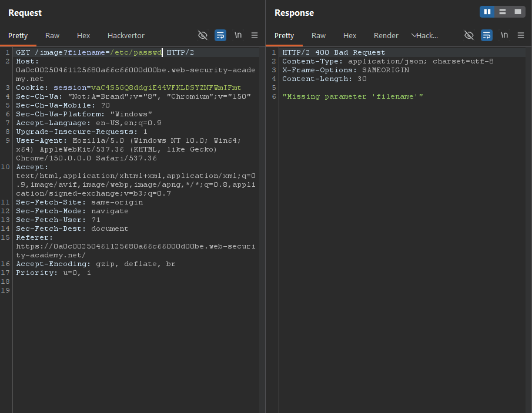Click the Sec-Fetch-Dest header line
The width and height of the screenshot is (532, 413).
pos(72,229)
